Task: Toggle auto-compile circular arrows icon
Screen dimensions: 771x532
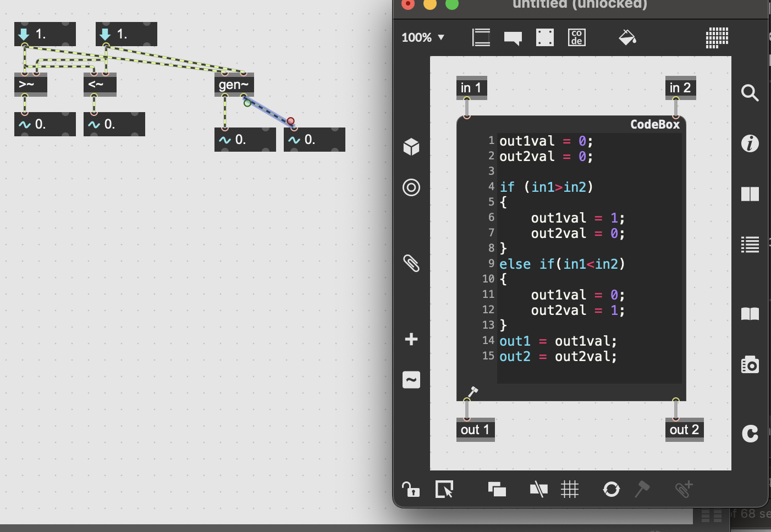Action: coord(611,489)
